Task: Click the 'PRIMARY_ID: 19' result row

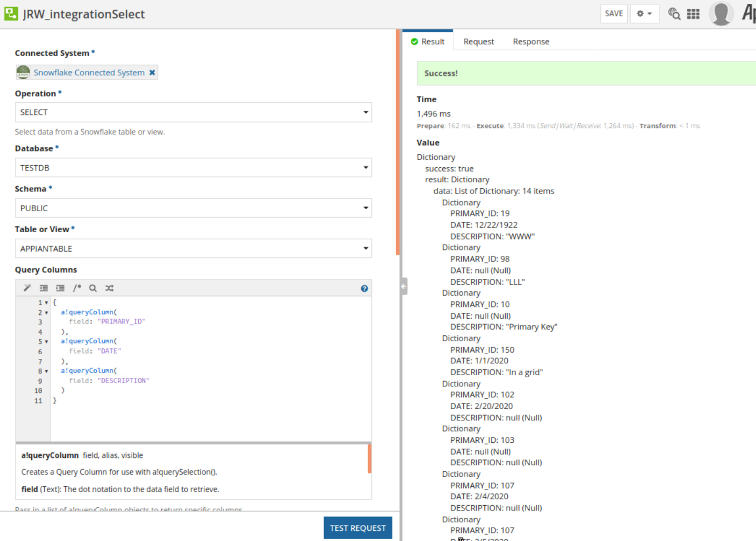Action: (480, 214)
